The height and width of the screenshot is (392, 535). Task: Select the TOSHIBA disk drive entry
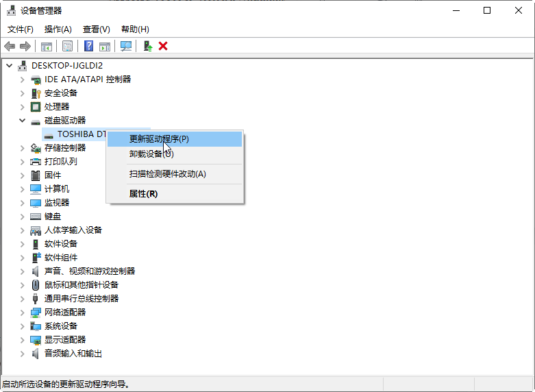click(x=81, y=134)
